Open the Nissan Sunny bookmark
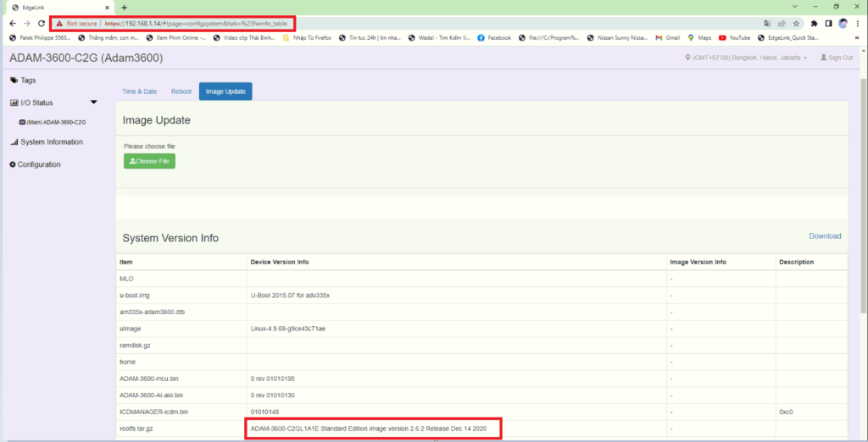This screenshot has width=868, height=442. pos(618,38)
